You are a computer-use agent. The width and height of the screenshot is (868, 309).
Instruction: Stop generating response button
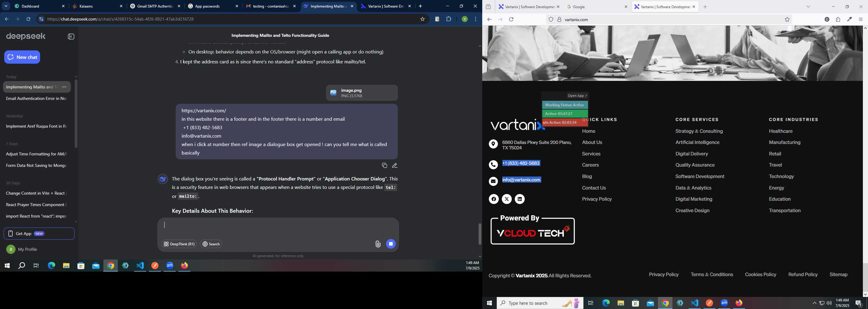(x=391, y=244)
